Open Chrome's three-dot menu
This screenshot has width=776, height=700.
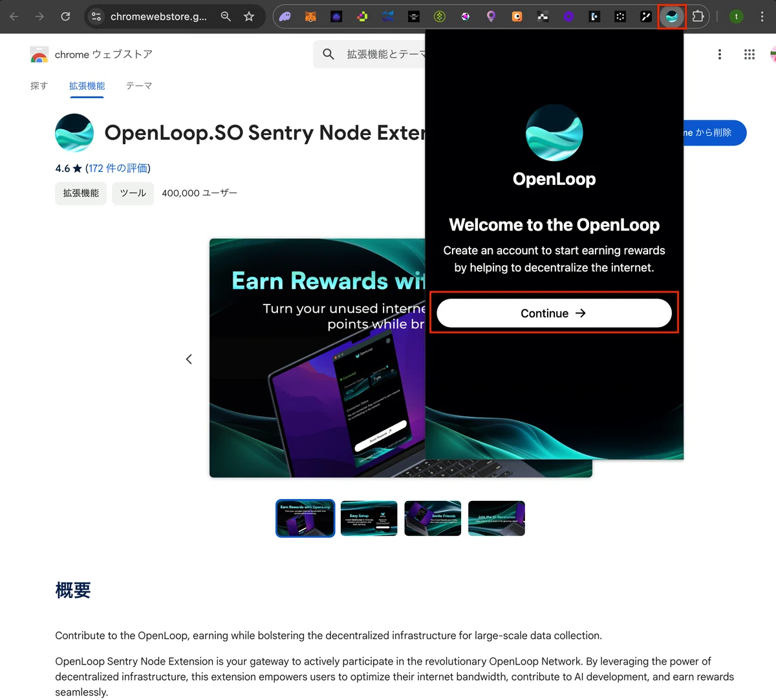tap(762, 17)
